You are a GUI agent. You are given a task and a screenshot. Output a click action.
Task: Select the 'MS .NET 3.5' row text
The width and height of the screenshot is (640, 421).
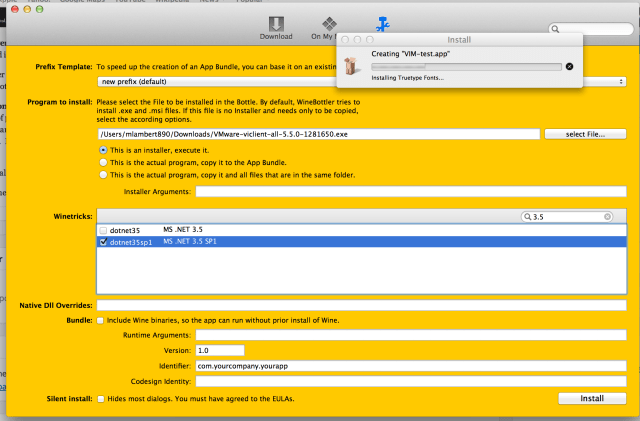click(x=183, y=229)
